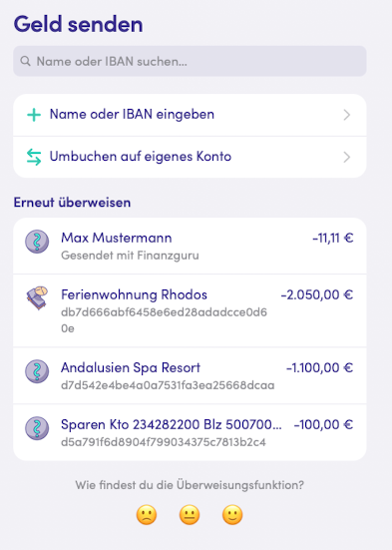Screen dimensions: 392x550
Task: Click Andalusien Spa Resort's question mark avatar
Action: [x=37, y=371]
